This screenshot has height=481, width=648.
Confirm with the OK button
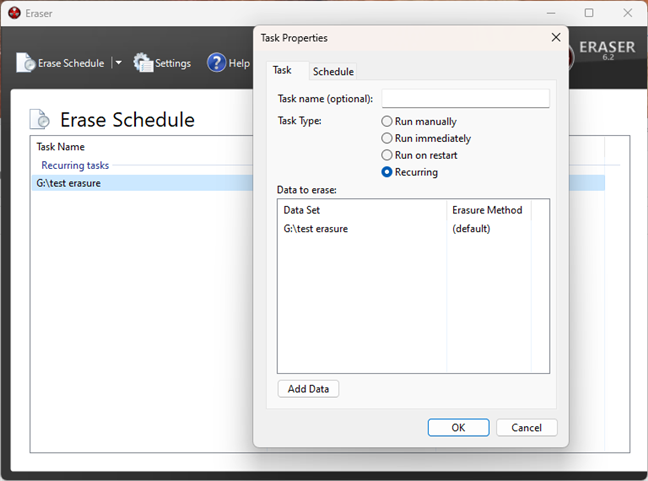pos(458,427)
